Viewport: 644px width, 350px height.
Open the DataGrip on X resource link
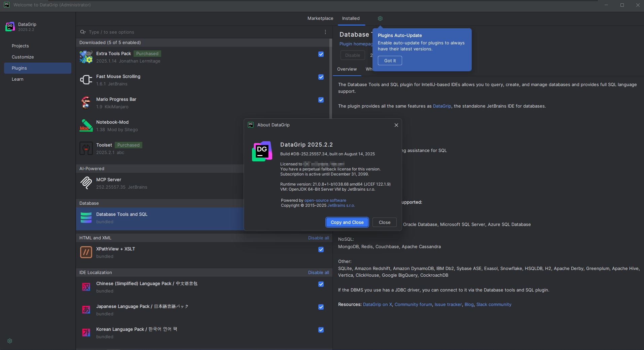[377, 304]
